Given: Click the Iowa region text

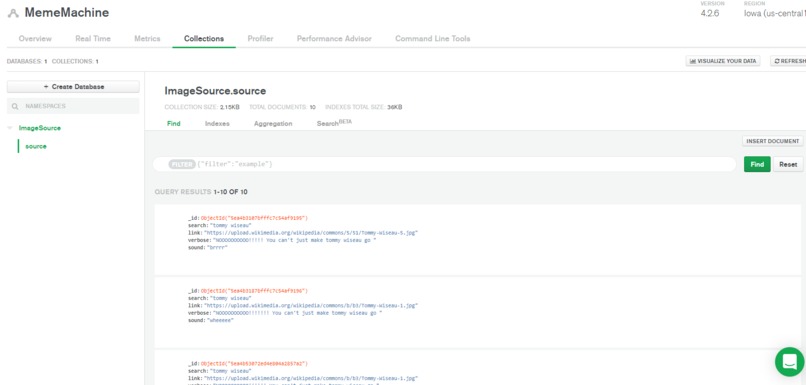Looking at the screenshot, I should [x=775, y=14].
